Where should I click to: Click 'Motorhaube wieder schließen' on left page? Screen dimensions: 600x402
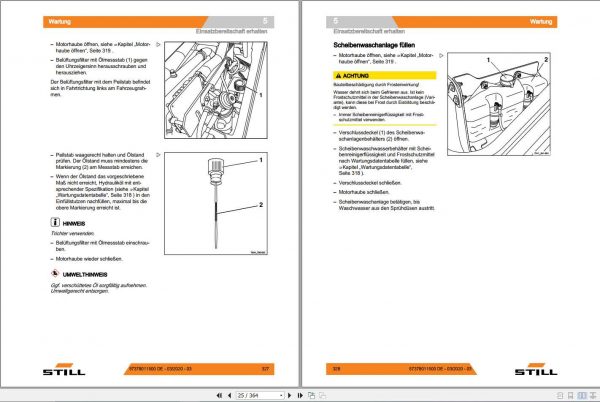89,259
